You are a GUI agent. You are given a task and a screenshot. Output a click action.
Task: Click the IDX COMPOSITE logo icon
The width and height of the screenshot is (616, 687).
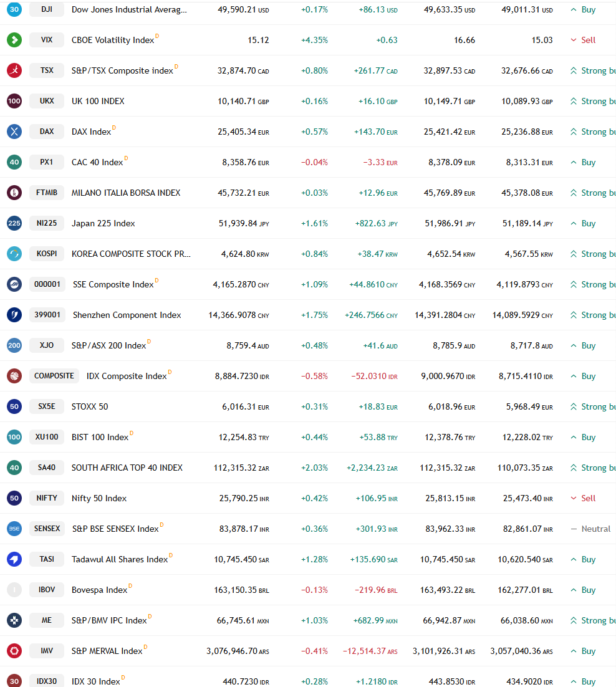tap(14, 376)
